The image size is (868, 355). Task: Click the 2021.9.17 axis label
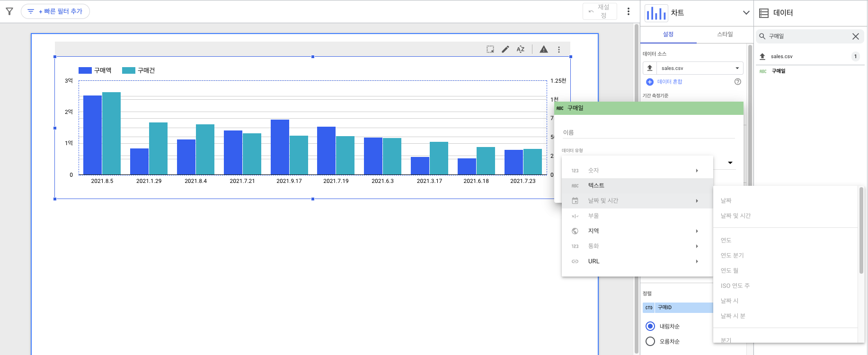(289, 181)
